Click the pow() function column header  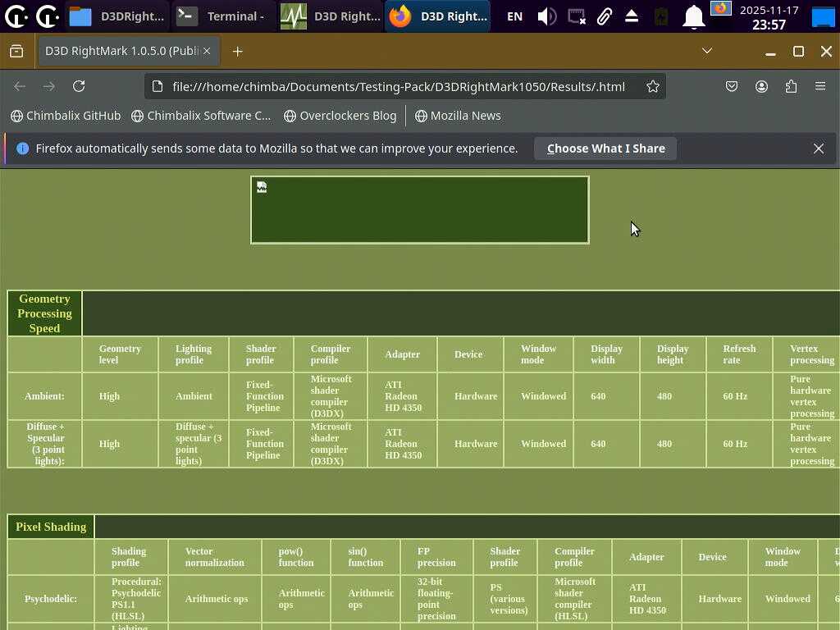point(295,557)
